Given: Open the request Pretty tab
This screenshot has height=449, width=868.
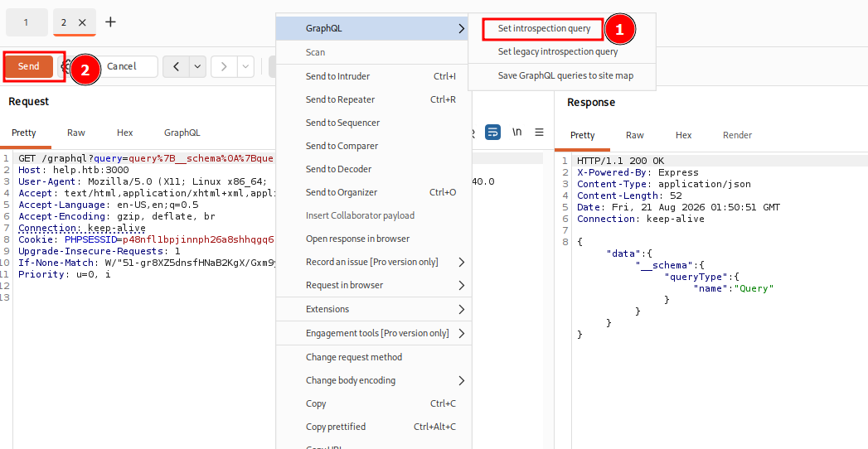Looking at the screenshot, I should [24, 133].
